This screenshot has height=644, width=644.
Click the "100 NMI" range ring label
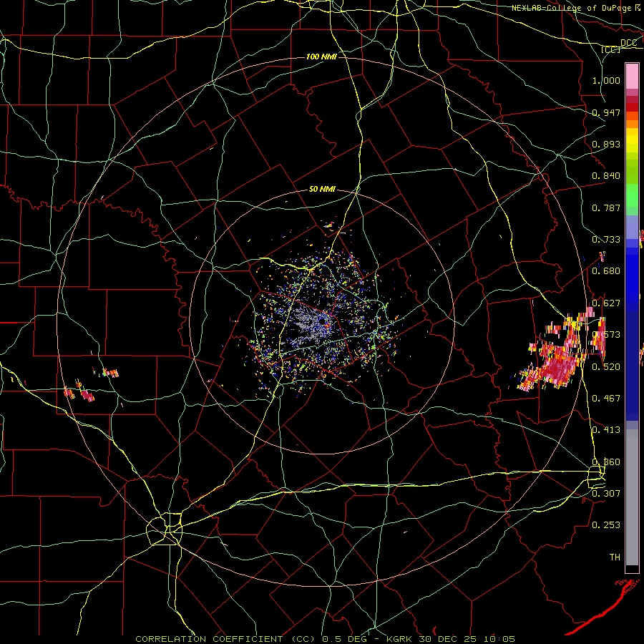321,57
